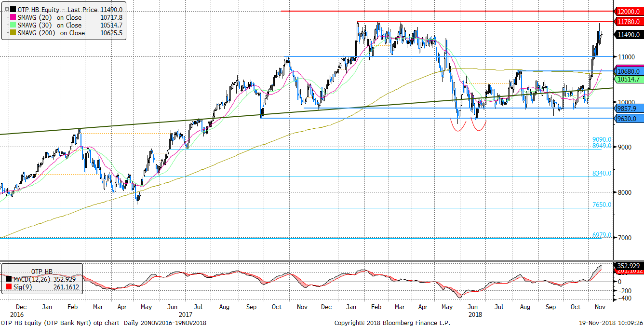Click the blue 9630.0 price tag
The height and width of the screenshot is (327, 644).
628,119
